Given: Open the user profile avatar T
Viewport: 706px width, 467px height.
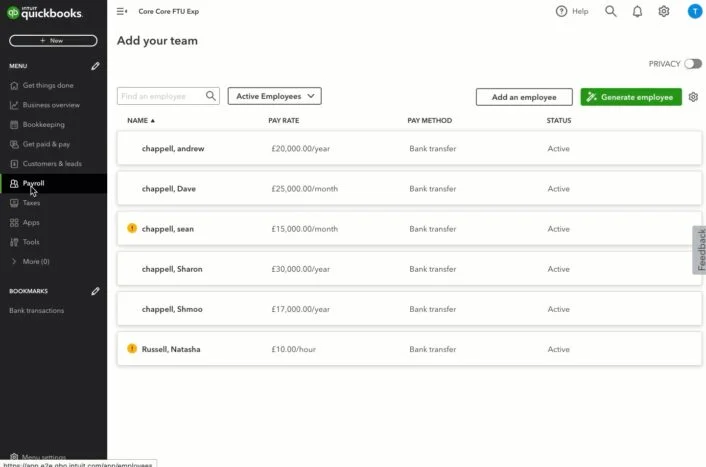Looking at the screenshot, I should 695,11.
